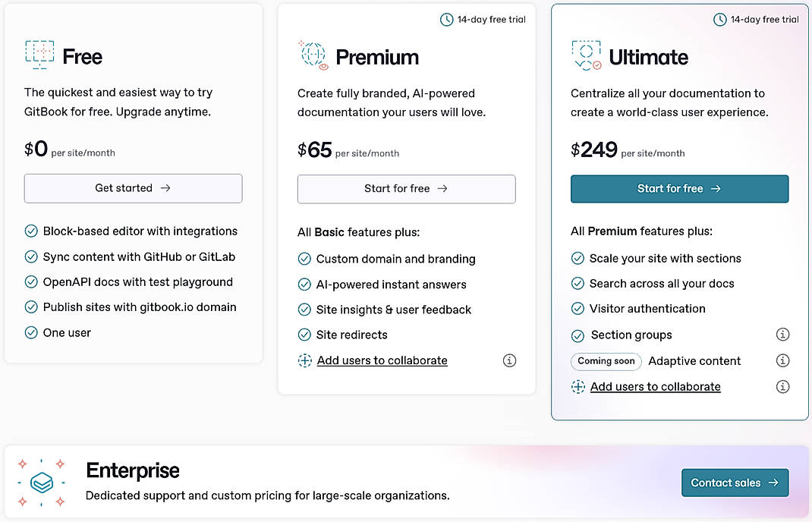The height and width of the screenshot is (522, 812).
Task: Click the clock icon on Ultimate trial badge
Action: pyautogui.click(x=720, y=20)
